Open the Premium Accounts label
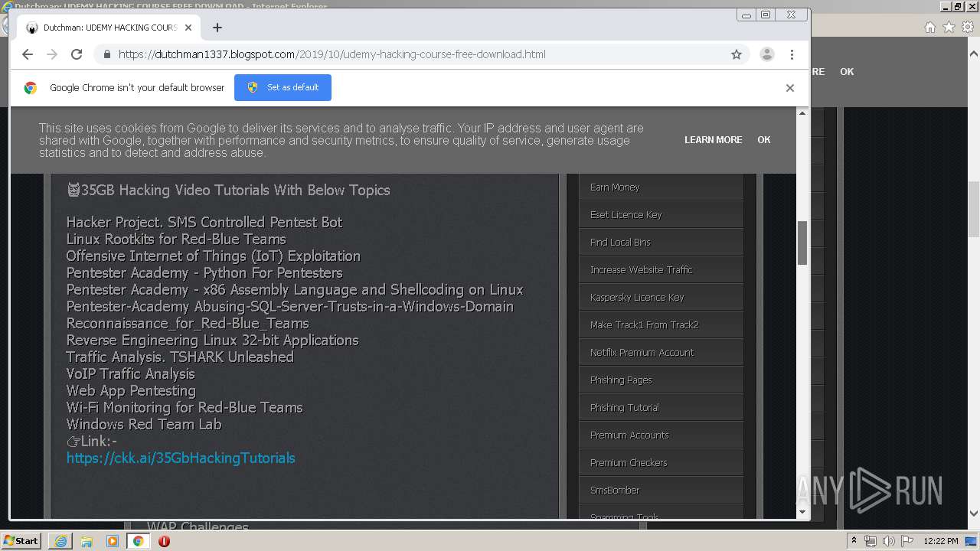 tap(629, 435)
